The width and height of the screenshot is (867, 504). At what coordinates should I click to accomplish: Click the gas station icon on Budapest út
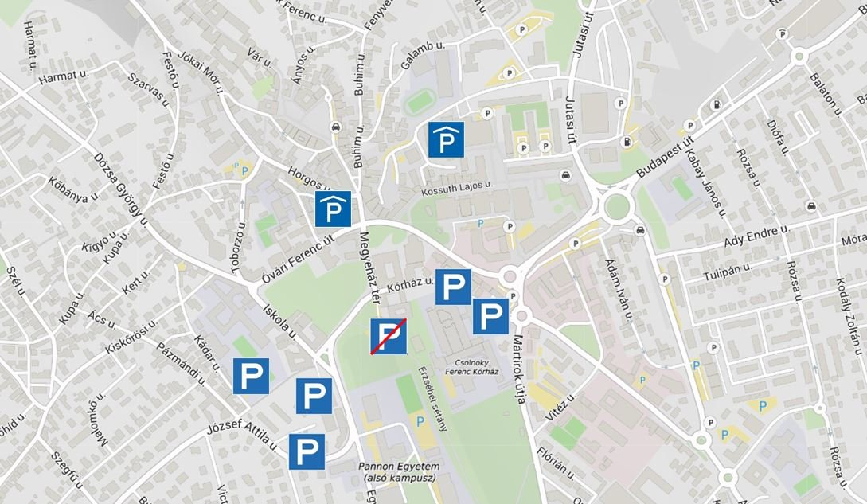click(716, 104)
